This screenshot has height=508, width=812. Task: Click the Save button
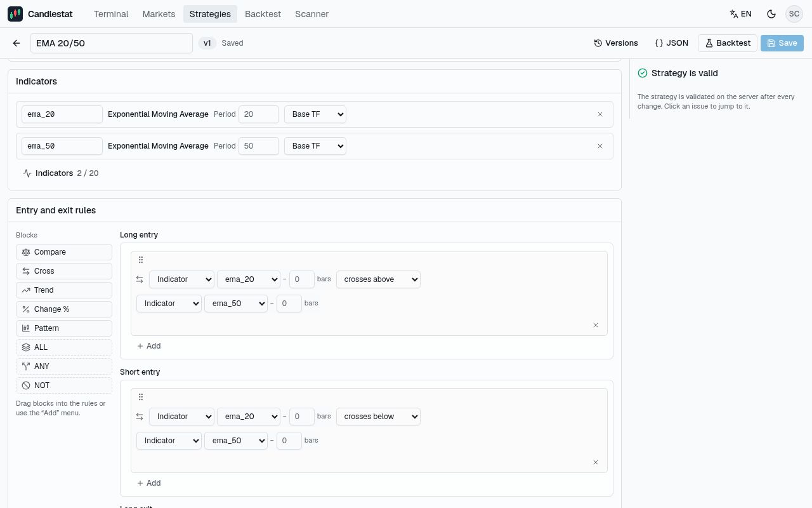[x=782, y=43]
